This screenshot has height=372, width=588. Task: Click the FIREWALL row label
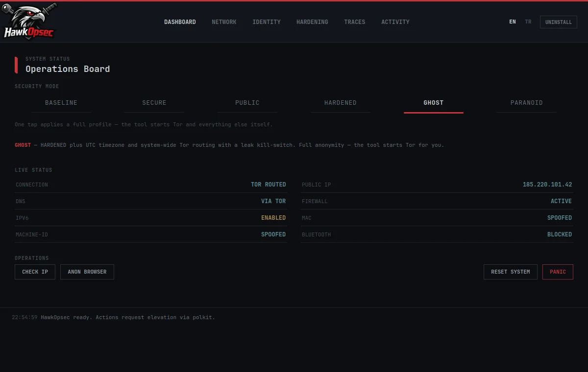click(x=315, y=201)
